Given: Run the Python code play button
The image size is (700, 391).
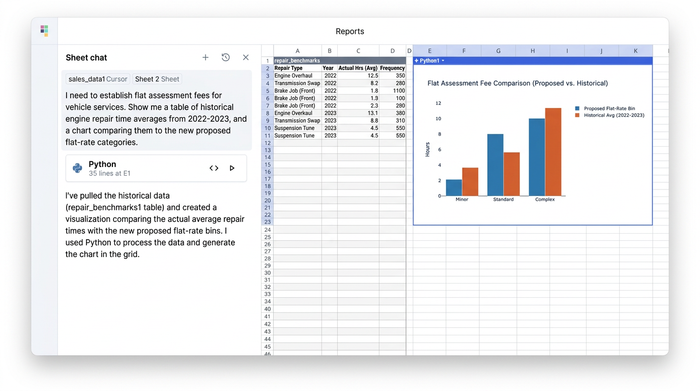Looking at the screenshot, I should (232, 168).
